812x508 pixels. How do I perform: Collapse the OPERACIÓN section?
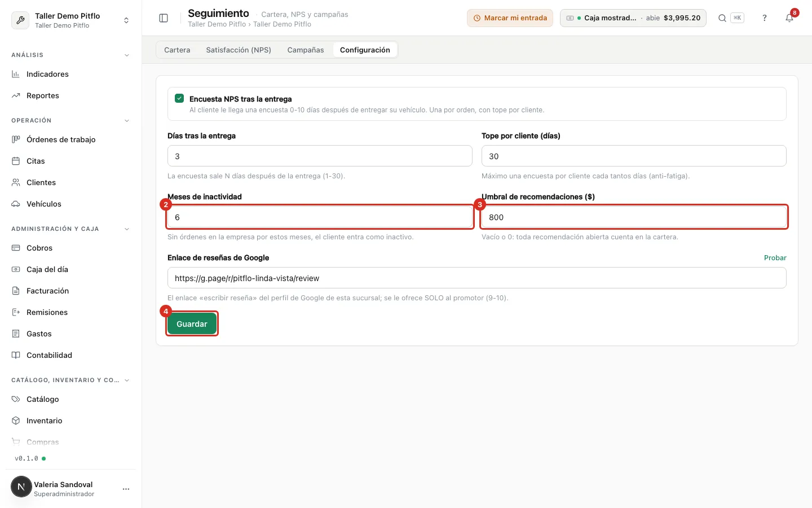(127, 121)
